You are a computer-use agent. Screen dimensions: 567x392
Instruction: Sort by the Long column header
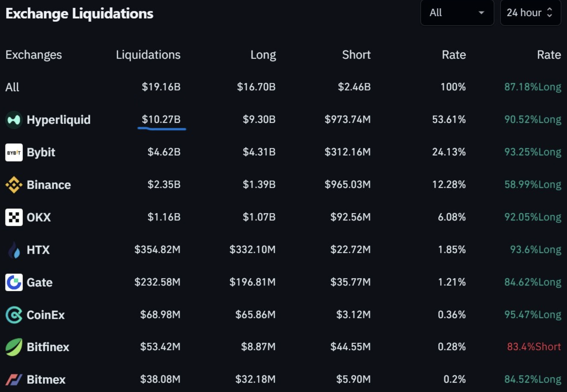pos(263,55)
